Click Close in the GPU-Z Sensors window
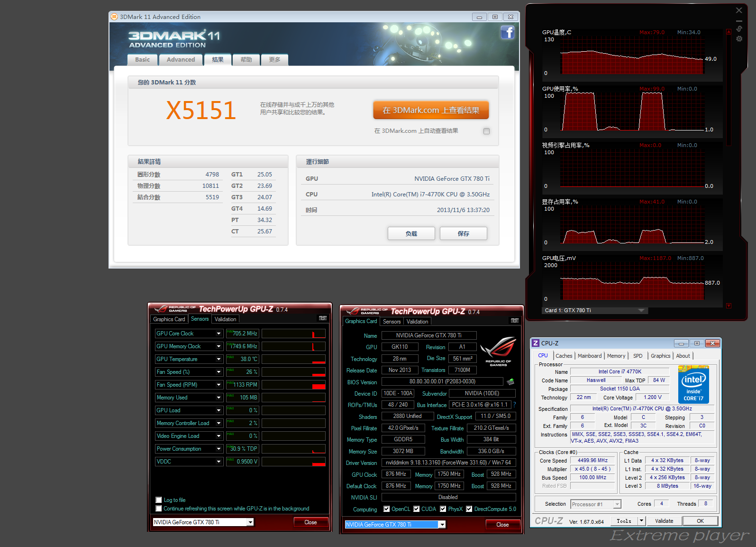The height and width of the screenshot is (547, 756). (x=310, y=522)
